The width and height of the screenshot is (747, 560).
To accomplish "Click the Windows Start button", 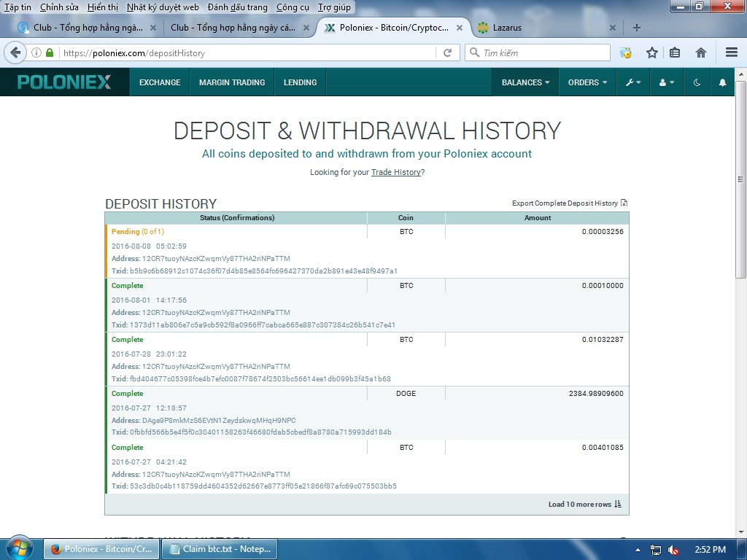I will coord(20,548).
